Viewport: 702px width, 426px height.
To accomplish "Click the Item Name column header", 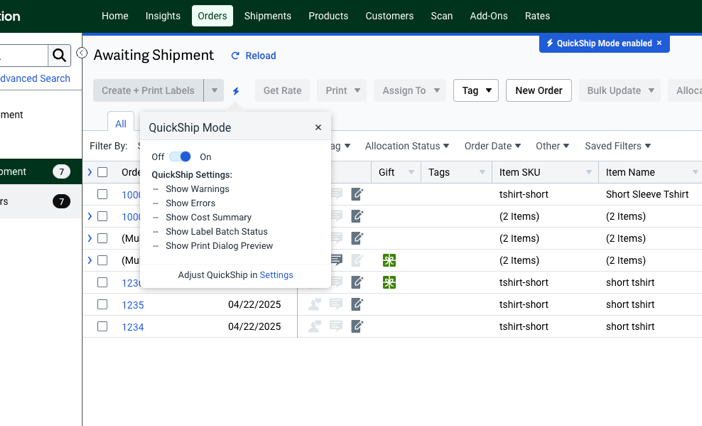I will (x=630, y=172).
